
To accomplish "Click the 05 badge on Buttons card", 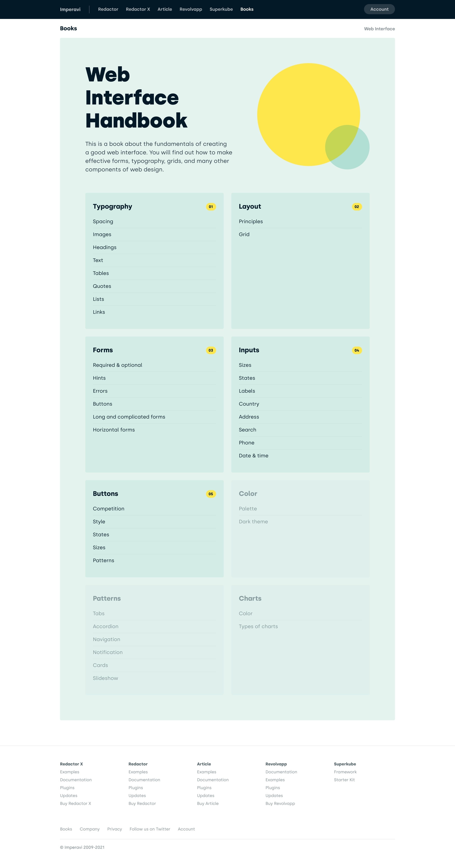I will point(211,494).
